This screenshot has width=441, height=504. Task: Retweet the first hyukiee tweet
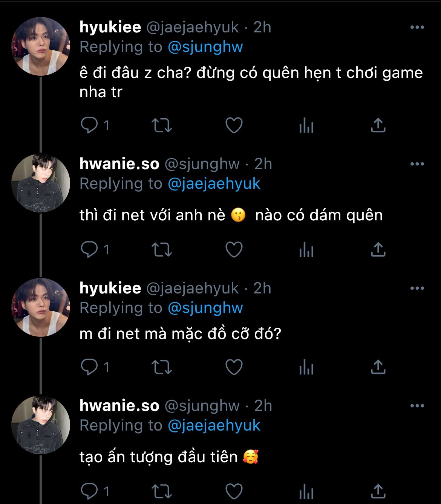click(162, 125)
